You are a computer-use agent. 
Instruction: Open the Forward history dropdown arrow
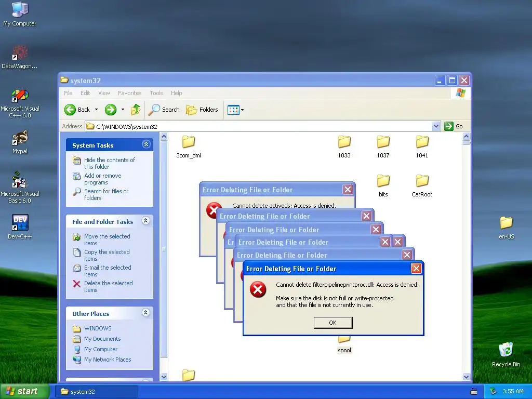tap(123, 110)
